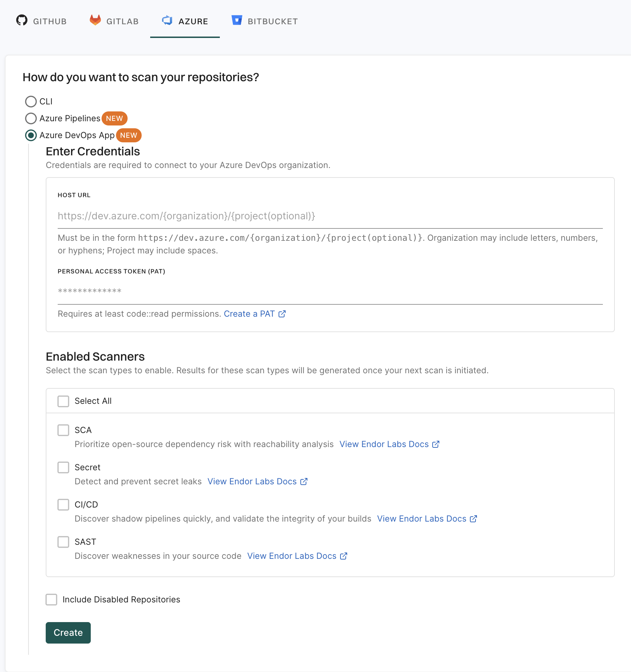Click the Personal Access Token field
Image resolution: width=631 pixels, height=672 pixels.
coord(246,290)
